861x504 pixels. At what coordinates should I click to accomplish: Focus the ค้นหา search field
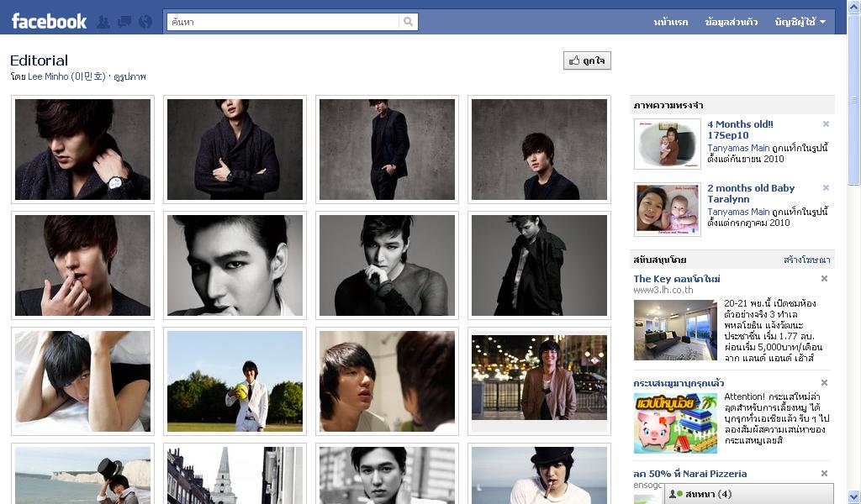tap(283, 22)
